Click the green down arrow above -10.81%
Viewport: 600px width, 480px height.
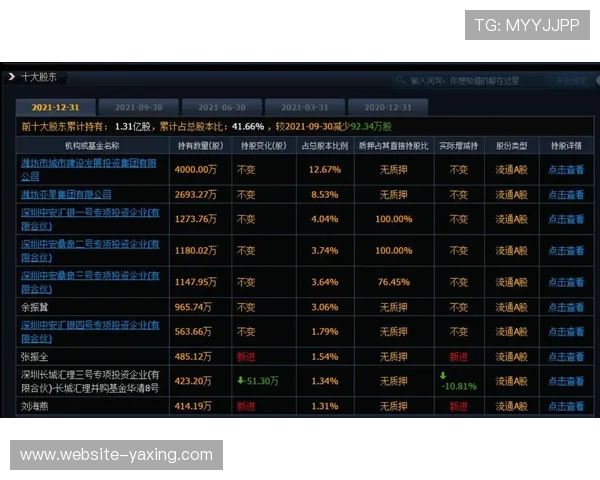tap(443, 376)
